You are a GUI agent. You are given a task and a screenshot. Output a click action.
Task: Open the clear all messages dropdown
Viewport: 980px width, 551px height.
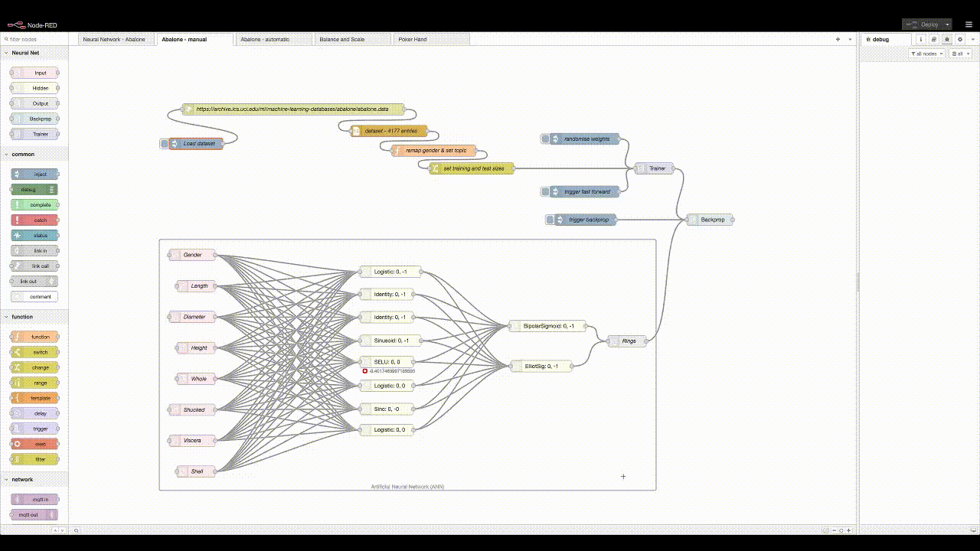click(961, 54)
